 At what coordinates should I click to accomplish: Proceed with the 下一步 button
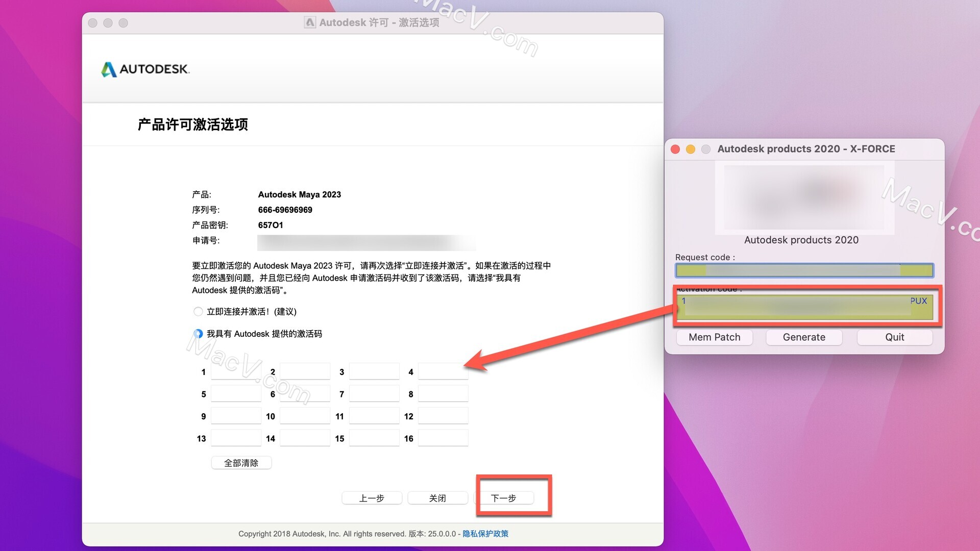[504, 498]
